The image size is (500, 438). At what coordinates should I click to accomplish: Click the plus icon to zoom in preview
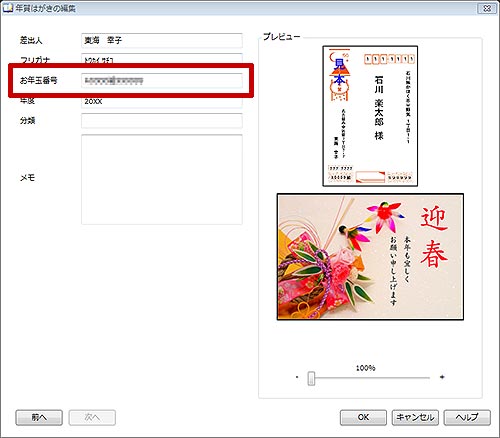pyautogui.click(x=442, y=377)
